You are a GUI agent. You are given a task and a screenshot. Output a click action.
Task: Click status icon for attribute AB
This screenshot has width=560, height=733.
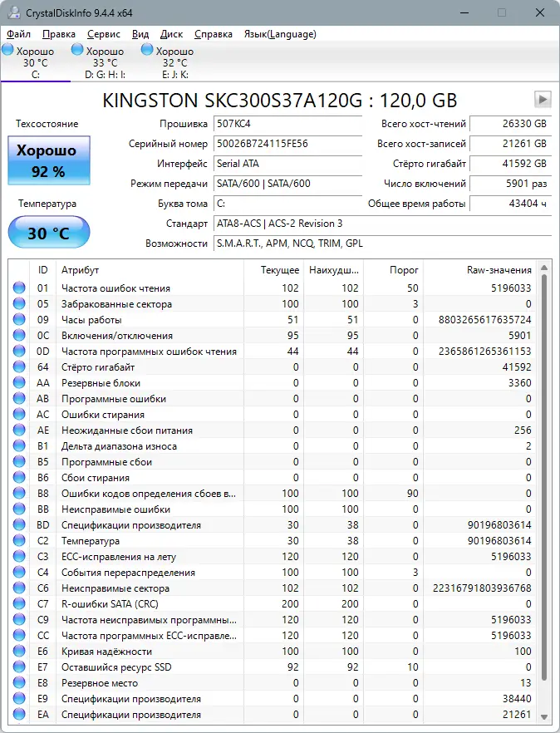19,399
